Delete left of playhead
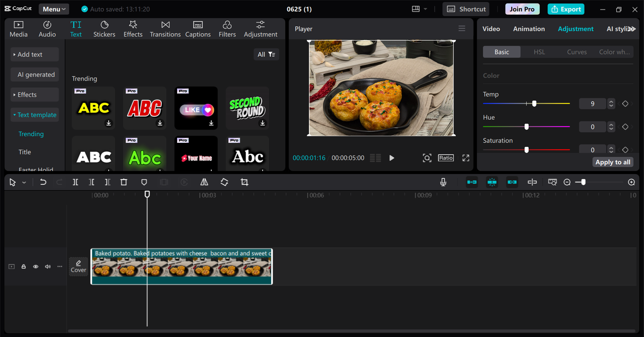Viewport: 644px width, 337px height. [x=92, y=182]
